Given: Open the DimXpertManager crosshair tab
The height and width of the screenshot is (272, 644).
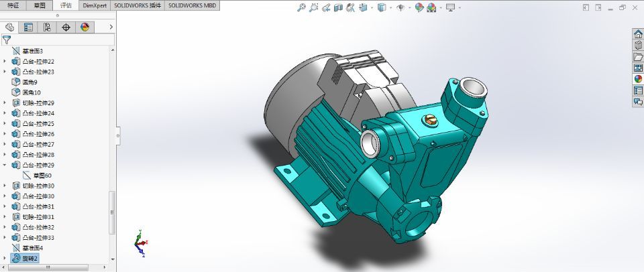Looking at the screenshot, I should (x=66, y=27).
